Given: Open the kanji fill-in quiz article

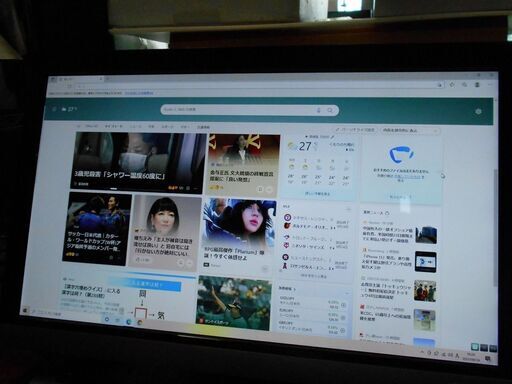Looking at the screenshot, I should [x=127, y=297].
